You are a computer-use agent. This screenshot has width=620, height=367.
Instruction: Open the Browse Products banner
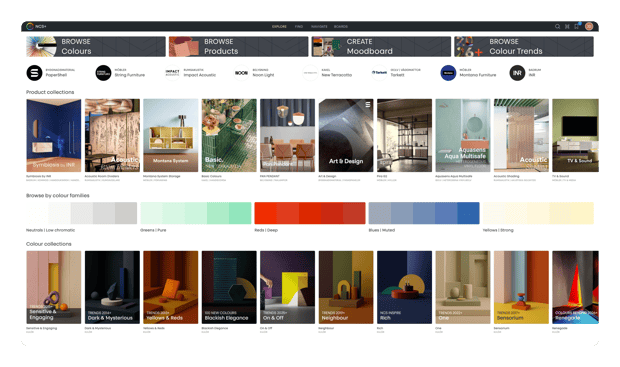[238, 46]
